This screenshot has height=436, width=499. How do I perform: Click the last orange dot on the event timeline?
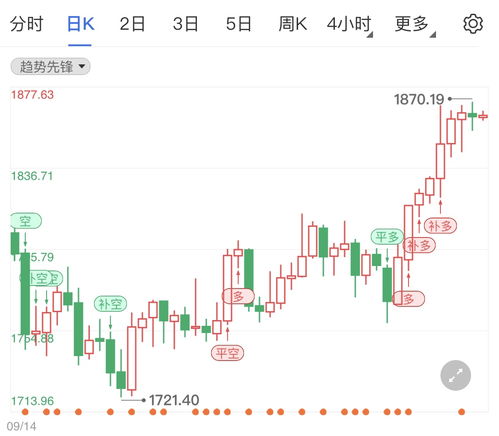(x=461, y=412)
